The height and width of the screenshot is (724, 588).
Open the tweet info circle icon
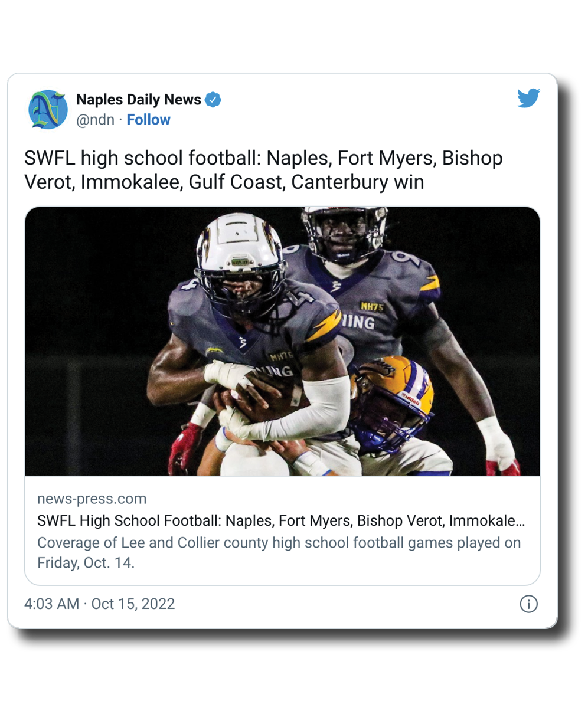(528, 604)
